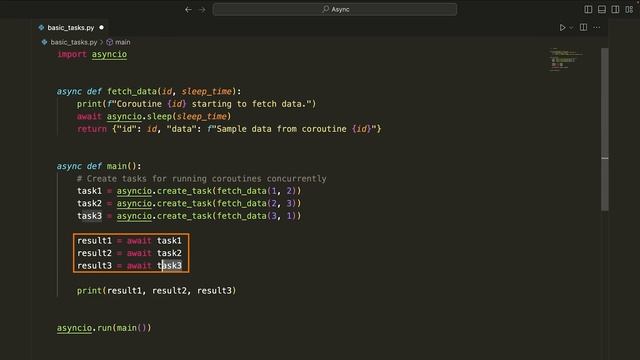Click the highlighted task3 after await

(x=169, y=266)
